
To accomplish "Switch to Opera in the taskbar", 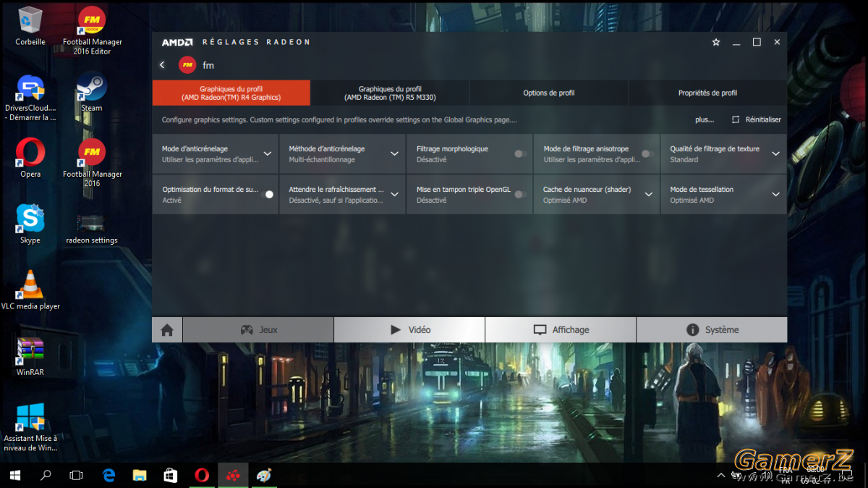I will [202, 475].
